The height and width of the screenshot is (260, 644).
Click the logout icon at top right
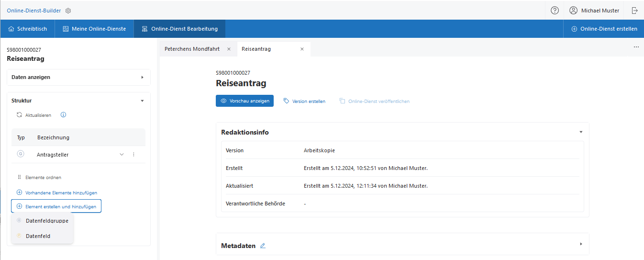pos(634,11)
